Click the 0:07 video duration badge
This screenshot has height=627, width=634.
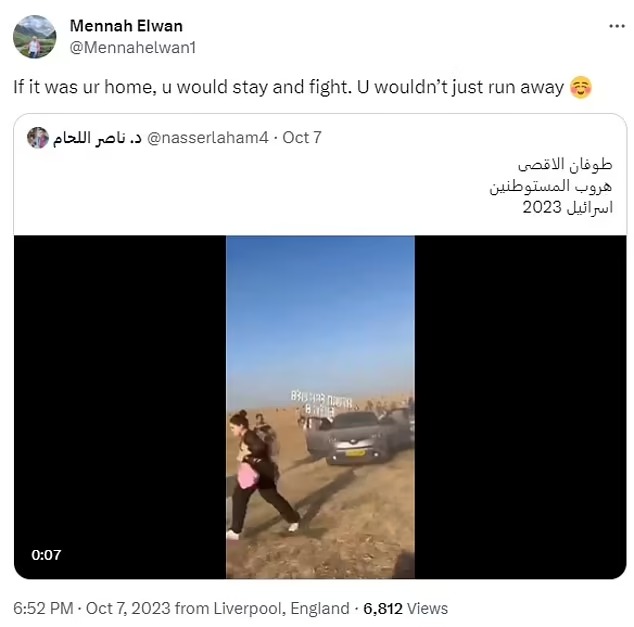click(x=46, y=555)
